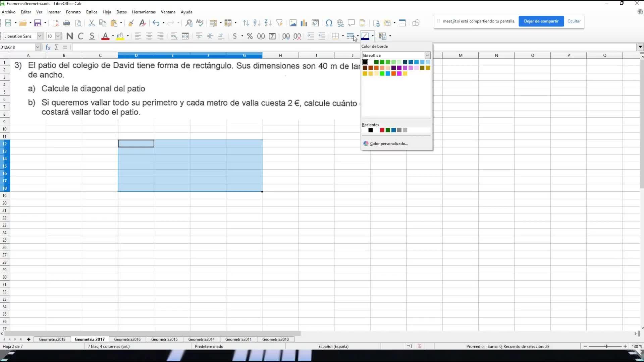
Task: Switch to the Geometría2016 sheet tab
Action: (x=127, y=339)
